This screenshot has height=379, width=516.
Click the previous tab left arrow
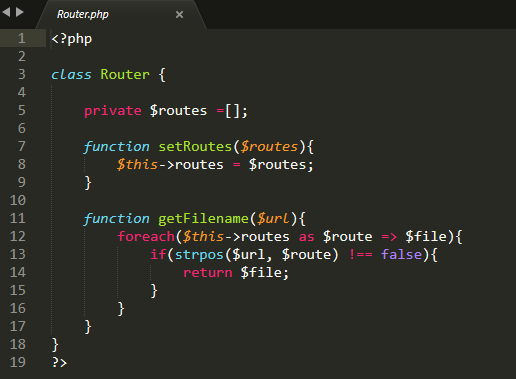[x=6, y=12]
